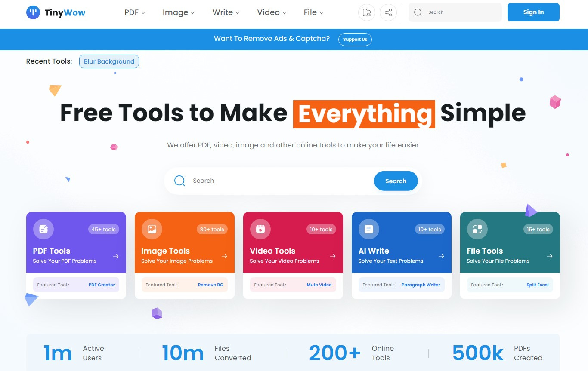Screen dimensions: 588x371
Task: Open the Blur Background recent tool
Action: (x=109, y=61)
